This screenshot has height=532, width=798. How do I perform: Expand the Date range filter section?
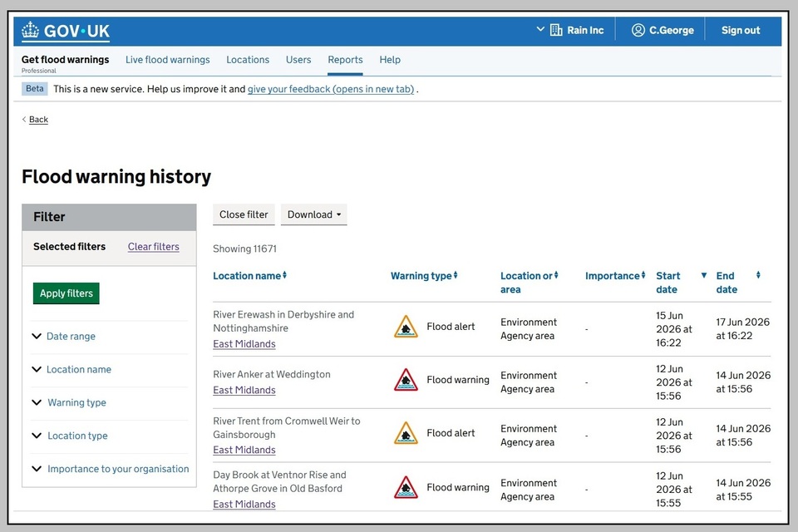pos(71,336)
